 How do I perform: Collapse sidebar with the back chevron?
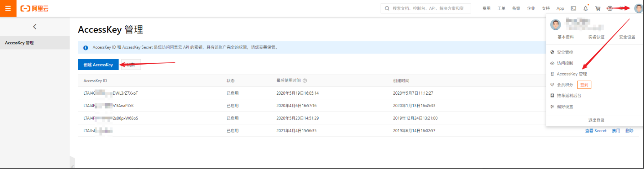[35, 27]
